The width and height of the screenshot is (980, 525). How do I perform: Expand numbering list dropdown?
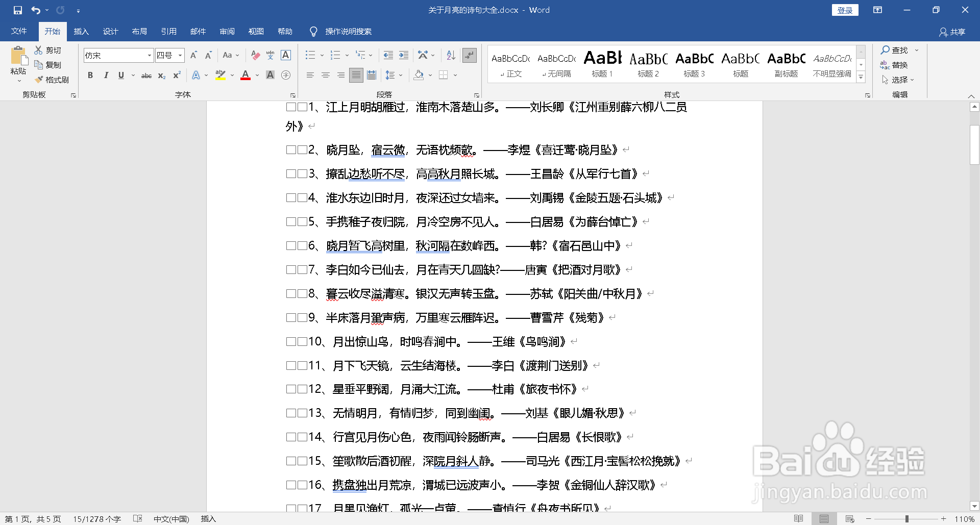point(347,55)
